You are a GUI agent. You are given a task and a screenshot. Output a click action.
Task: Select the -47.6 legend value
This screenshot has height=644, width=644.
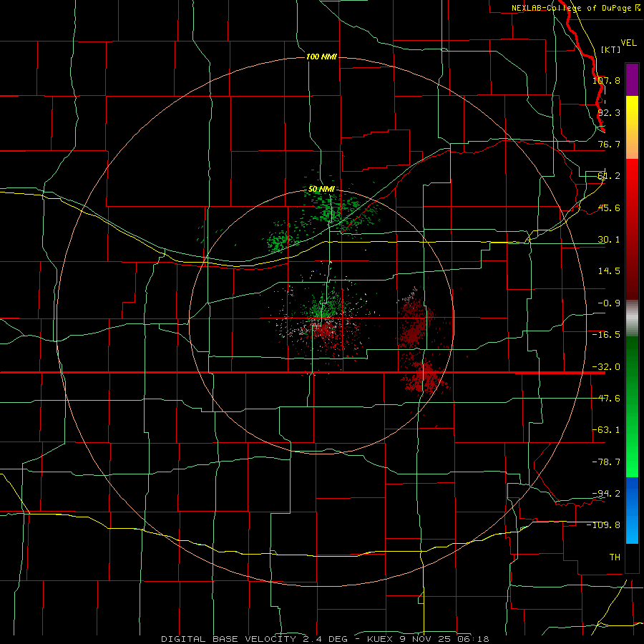[606, 399]
